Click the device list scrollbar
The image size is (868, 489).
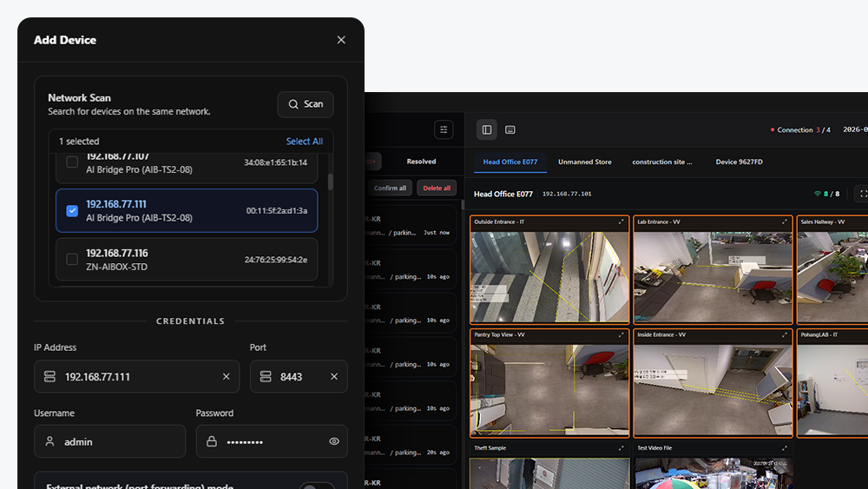tap(331, 182)
